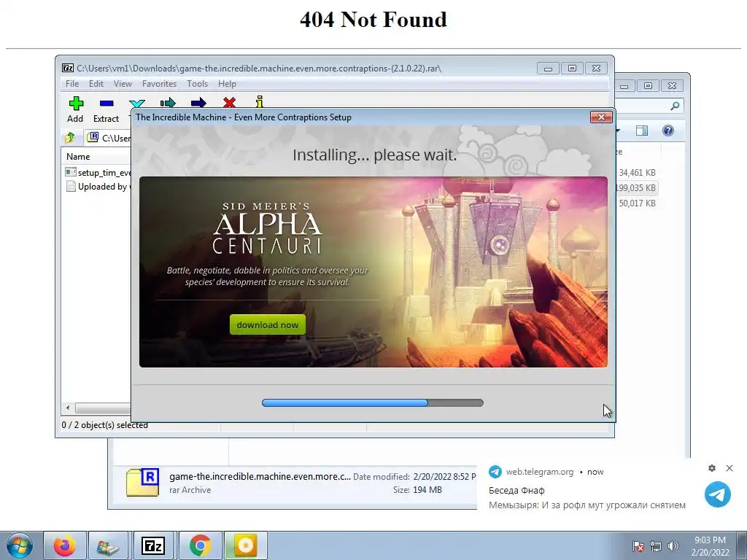Open the 7-Zip File menu
This screenshot has height=560, width=747.
tap(72, 84)
